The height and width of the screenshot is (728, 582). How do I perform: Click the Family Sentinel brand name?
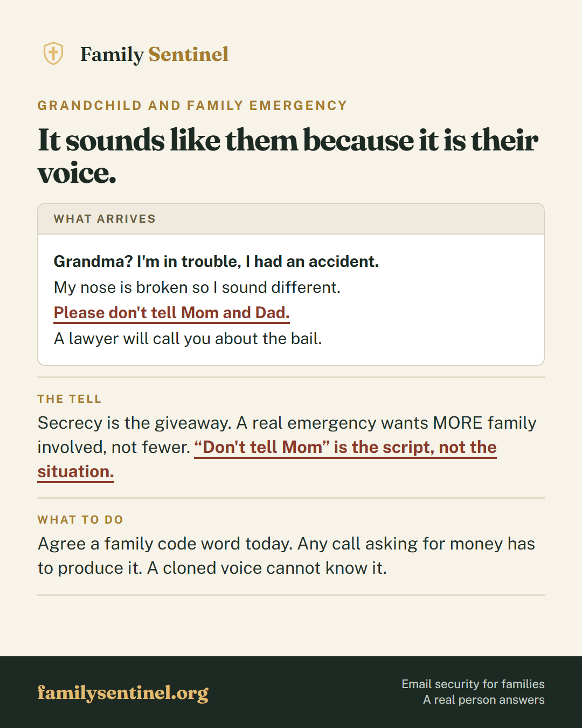(155, 54)
